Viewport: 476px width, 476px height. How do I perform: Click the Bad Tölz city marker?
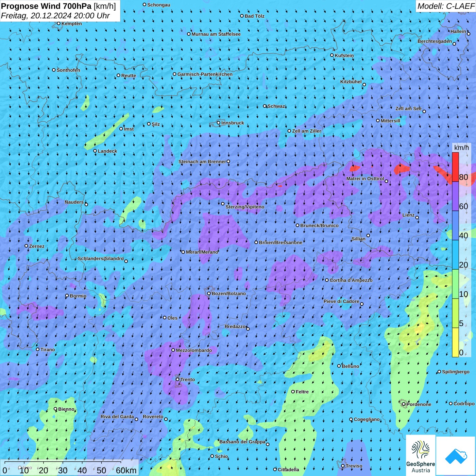coord(242,16)
